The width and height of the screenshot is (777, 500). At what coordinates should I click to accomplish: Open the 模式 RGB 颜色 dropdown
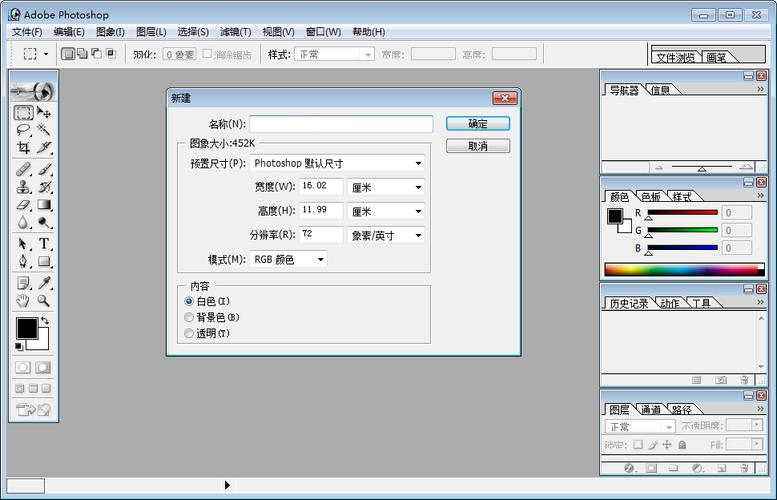tap(288, 259)
